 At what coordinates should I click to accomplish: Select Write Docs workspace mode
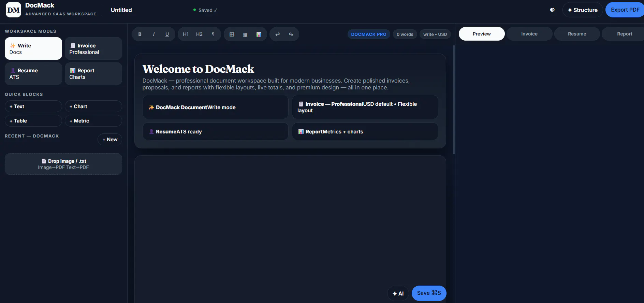point(33,48)
